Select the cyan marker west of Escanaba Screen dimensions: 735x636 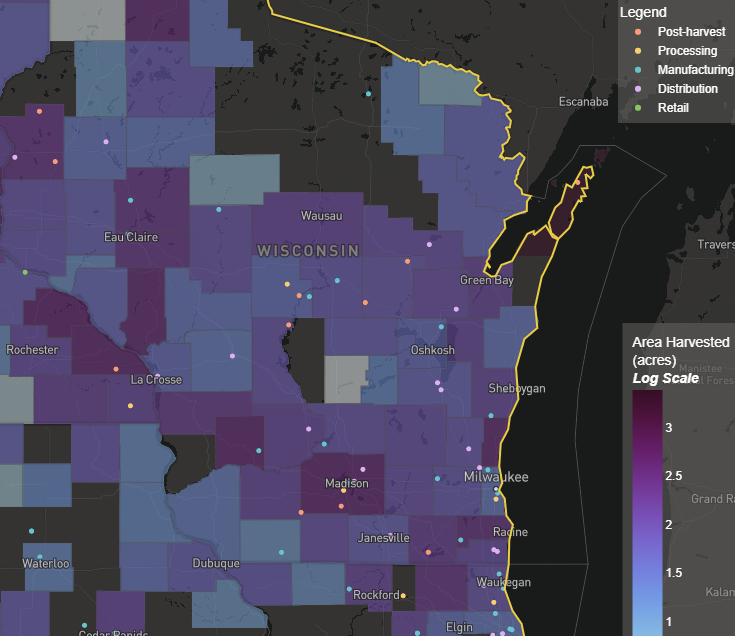369,94
